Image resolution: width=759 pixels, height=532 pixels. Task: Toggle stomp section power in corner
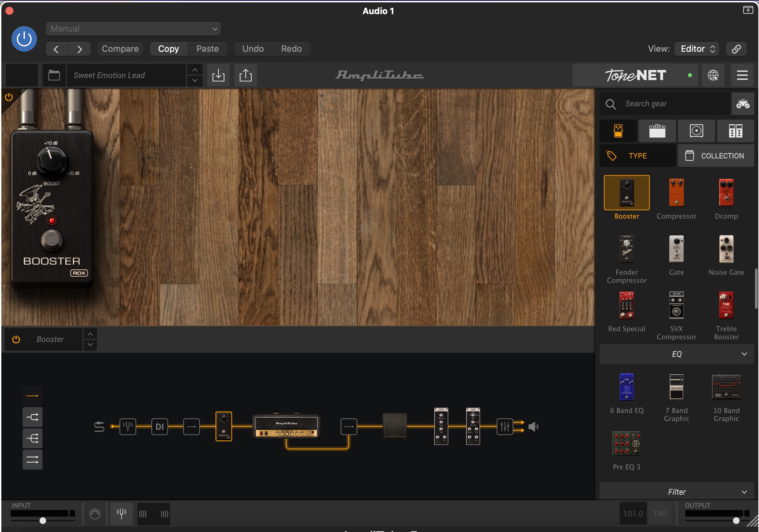pos(9,98)
